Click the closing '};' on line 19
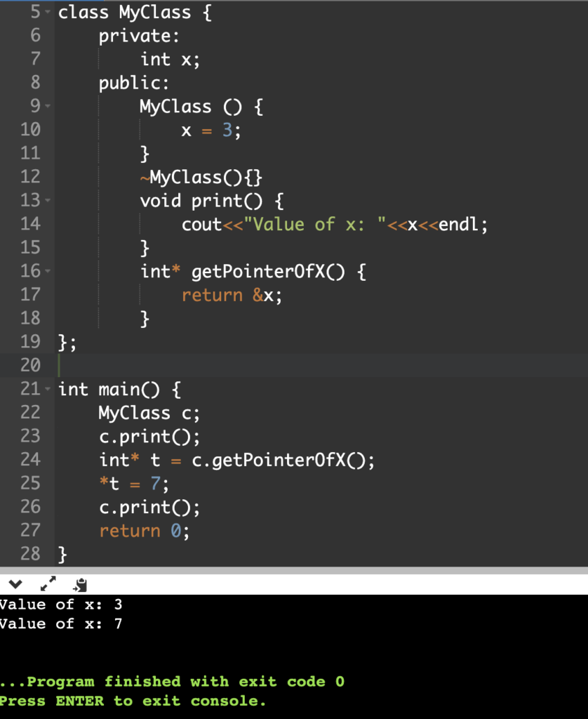 [x=67, y=342]
